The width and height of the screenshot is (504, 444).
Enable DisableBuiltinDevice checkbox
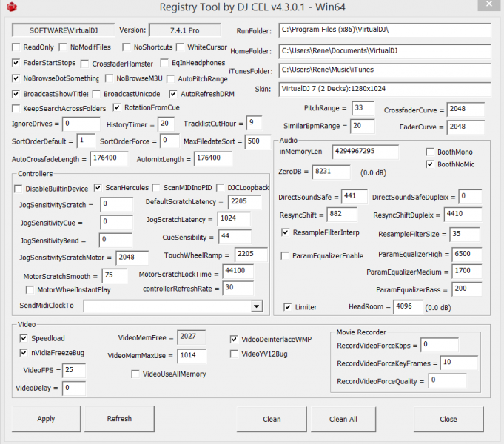18,189
